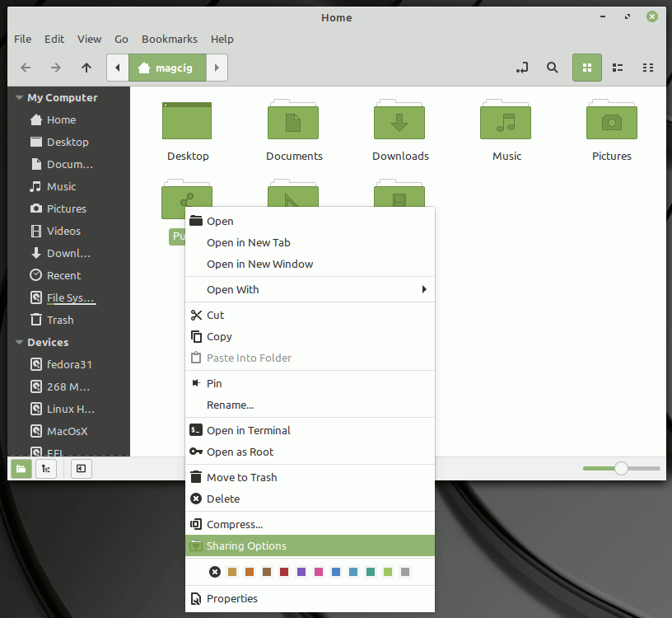This screenshot has height=618, width=672.
Task: Select the Documents folder icon
Action: (x=293, y=120)
